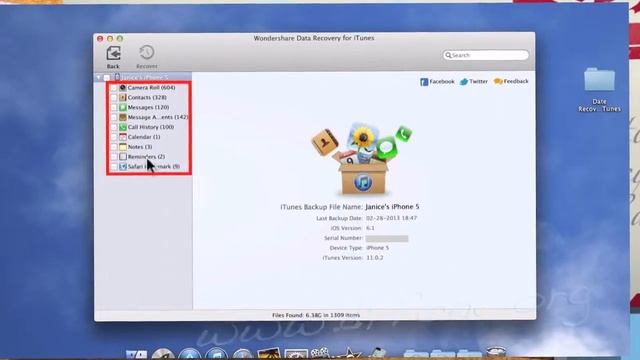640x360 pixels.
Task: Click the iOS Version value 6.1
Action: [x=370, y=228]
